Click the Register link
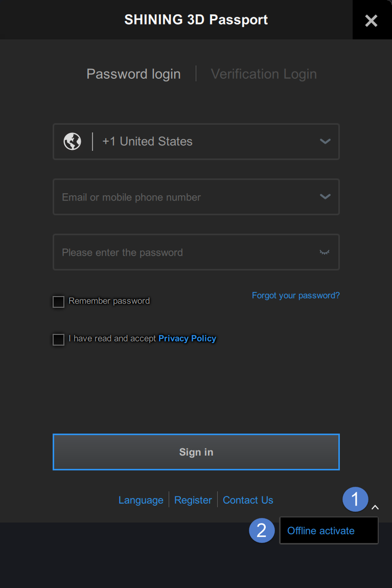Screen dimensions: 392x588 click(x=193, y=500)
